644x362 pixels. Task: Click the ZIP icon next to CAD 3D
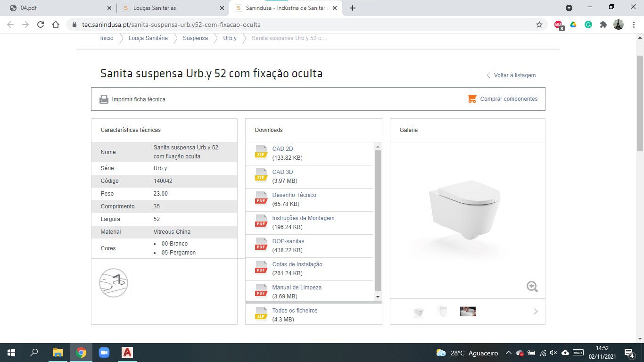(261, 175)
